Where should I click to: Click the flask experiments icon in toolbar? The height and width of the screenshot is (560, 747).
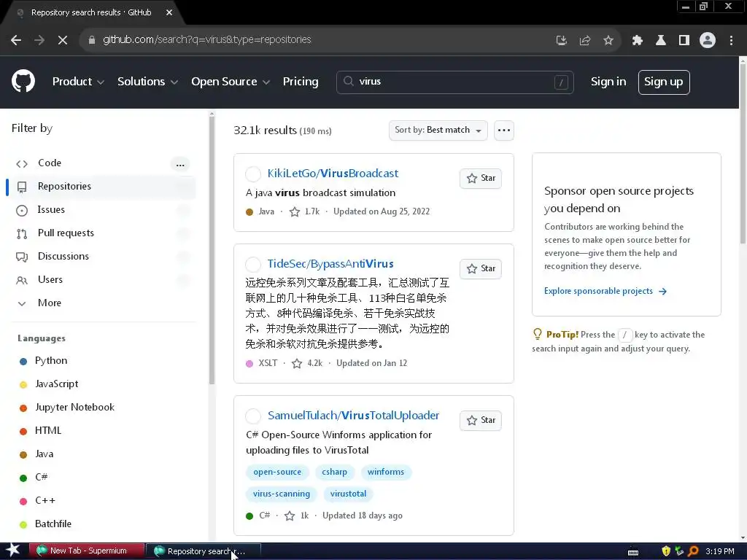(661, 41)
